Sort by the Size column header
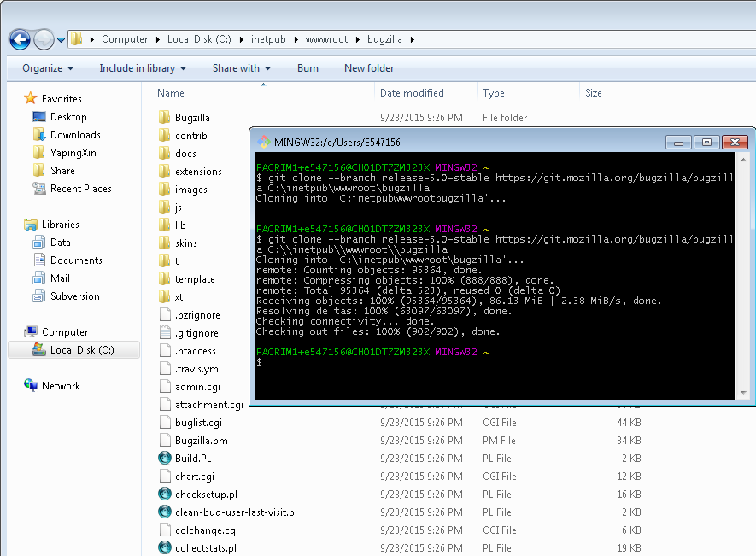Viewport: 756px width, 556px height. click(593, 93)
